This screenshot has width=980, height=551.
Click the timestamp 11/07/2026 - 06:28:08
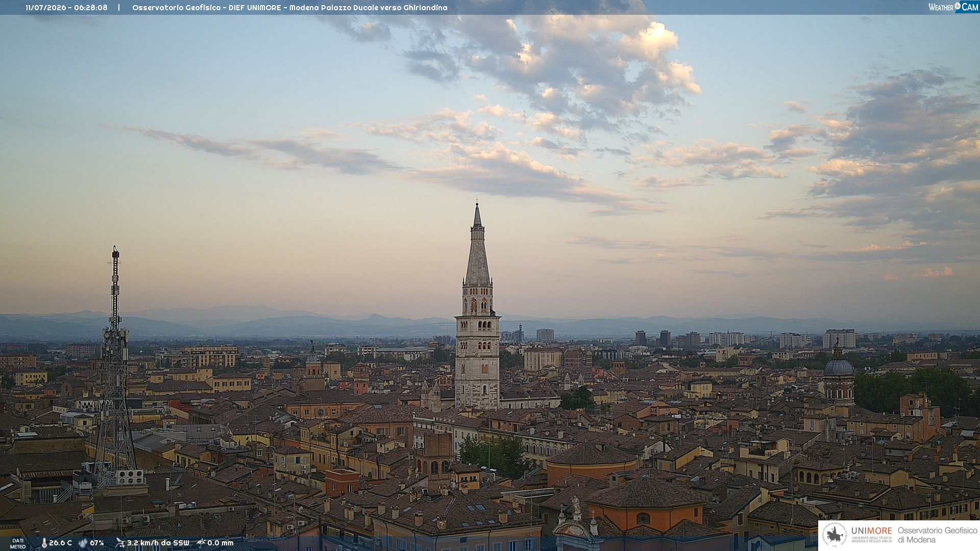pos(66,8)
